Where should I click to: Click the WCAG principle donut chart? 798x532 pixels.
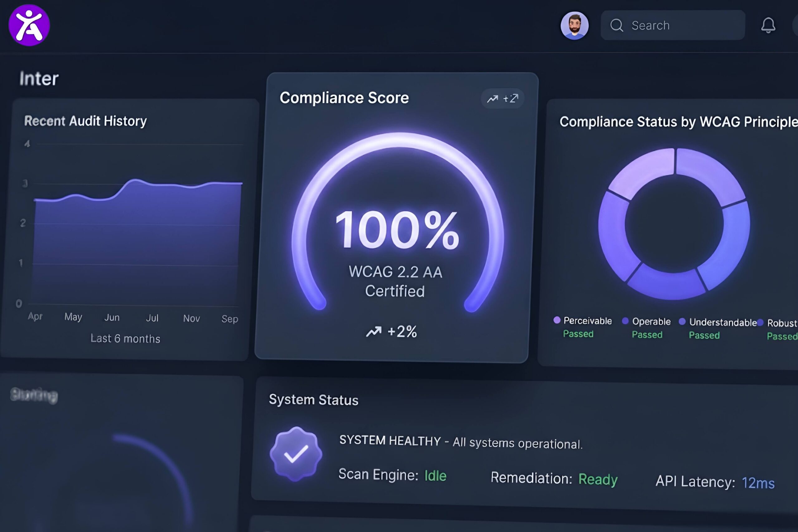674,224
